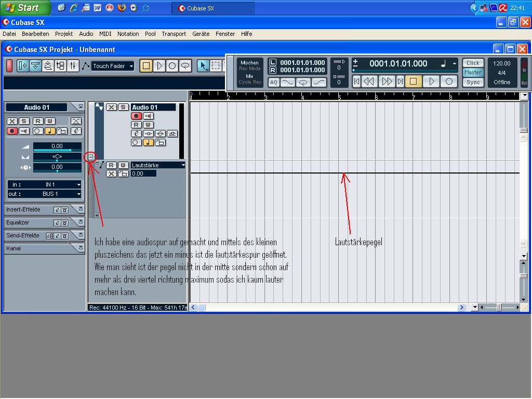Open the Touch Fader automation mode dropdown
This screenshot has width=532, height=399.
click(113, 66)
